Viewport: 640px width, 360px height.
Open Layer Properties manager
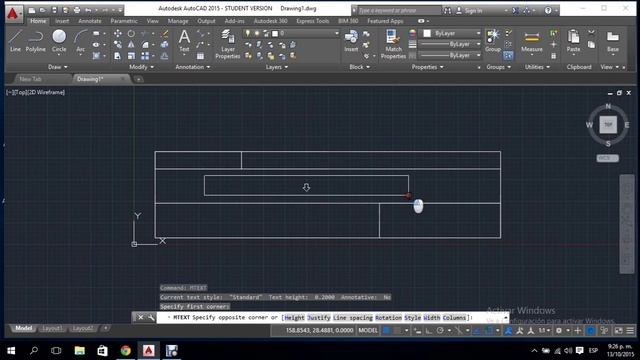click(227, 44)
